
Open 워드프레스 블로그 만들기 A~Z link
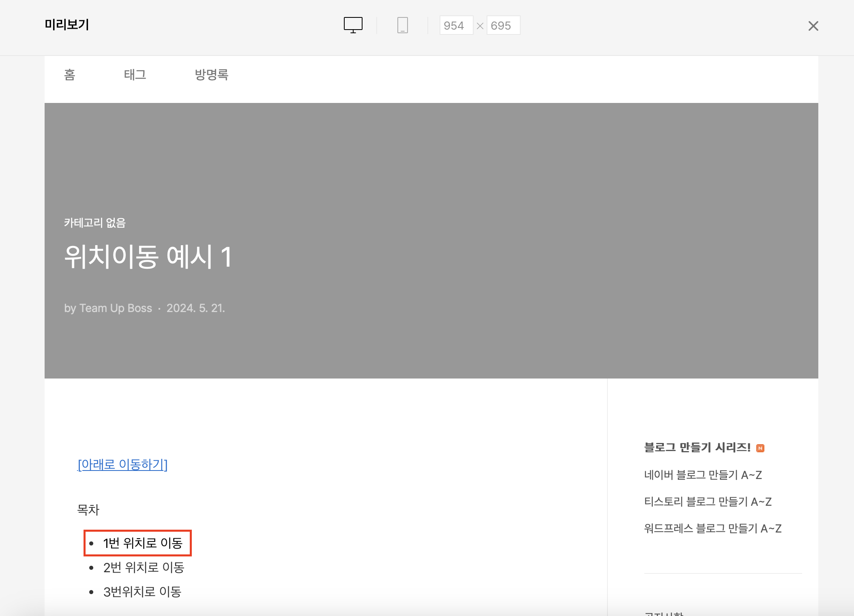point(712,528)
